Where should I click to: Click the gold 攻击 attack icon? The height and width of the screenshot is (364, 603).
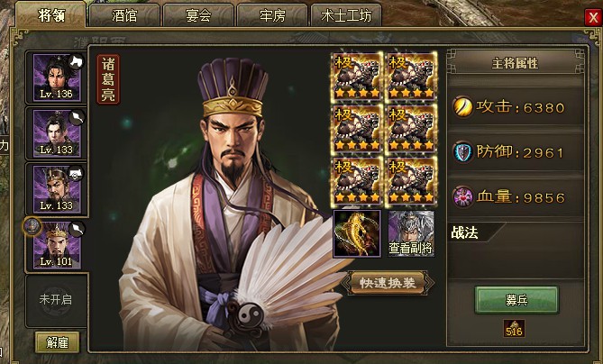tap(462, 107)
